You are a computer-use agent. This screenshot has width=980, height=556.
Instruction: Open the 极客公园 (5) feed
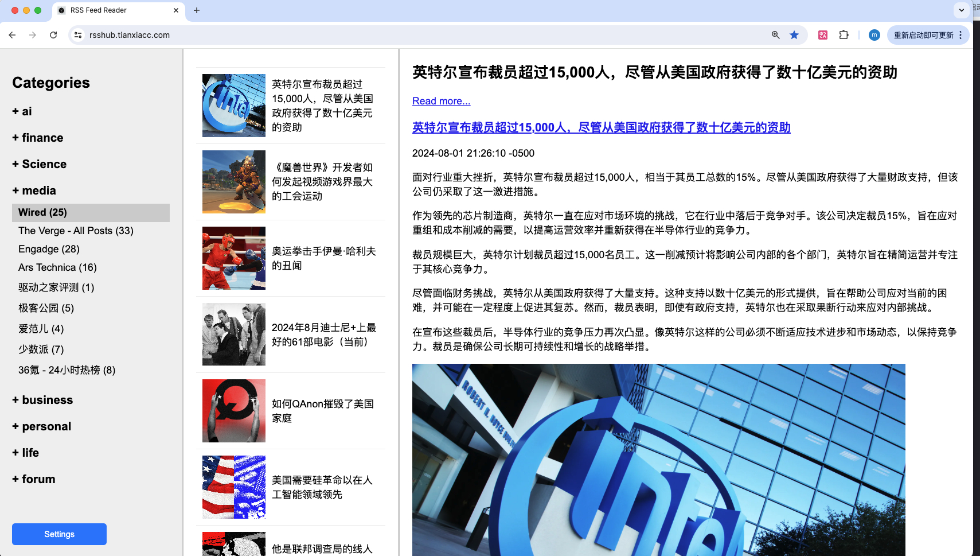point(46,308)
